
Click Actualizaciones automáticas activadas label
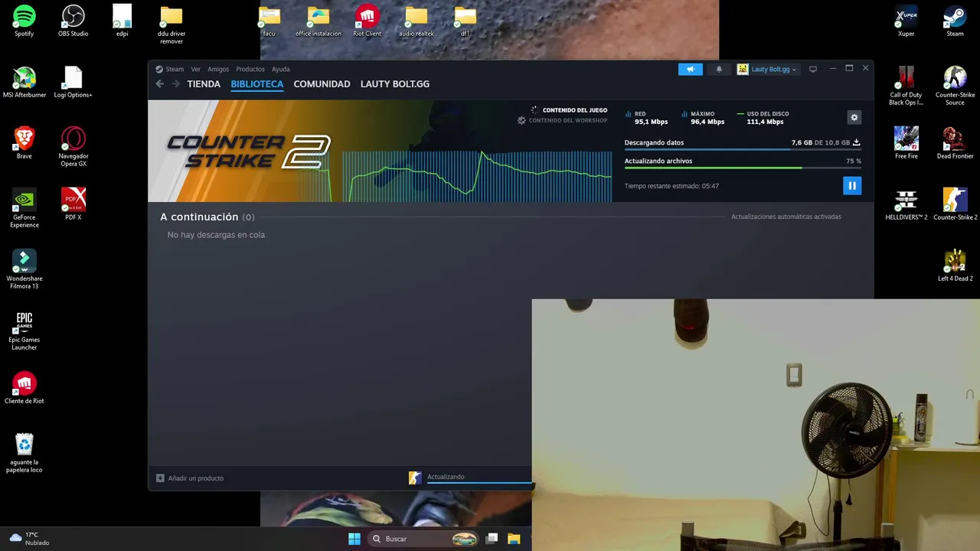786,217
